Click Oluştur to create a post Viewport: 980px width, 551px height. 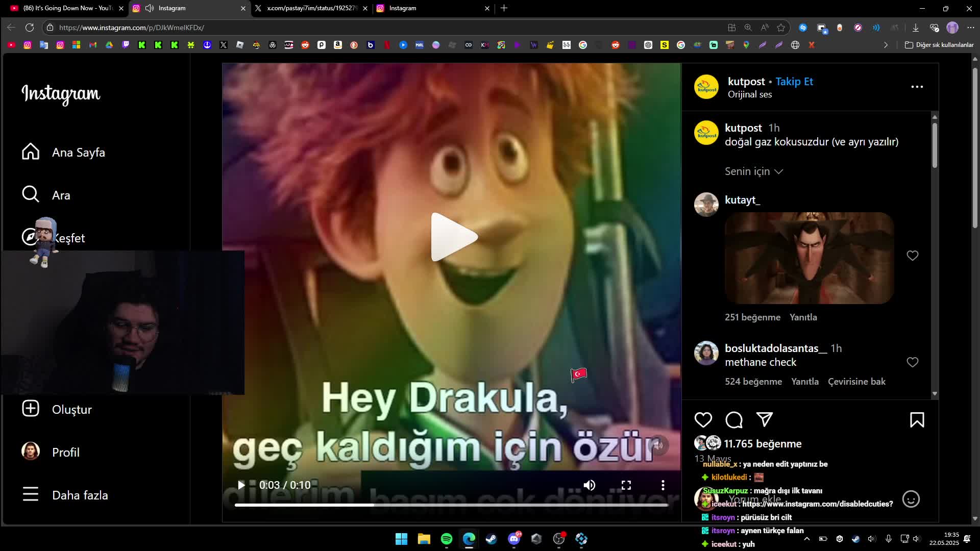[57, 409]
